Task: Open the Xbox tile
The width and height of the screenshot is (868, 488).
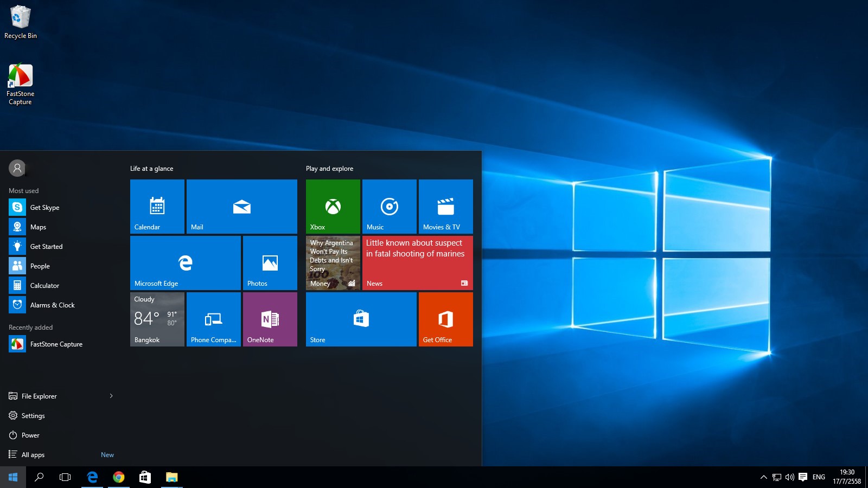Action: click(x=333, y=207)
